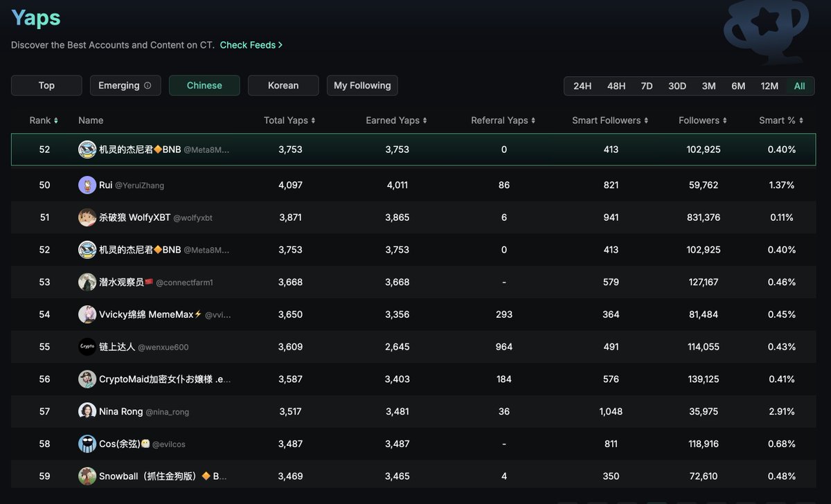Select the 24H time range

[x=582, y=86]
